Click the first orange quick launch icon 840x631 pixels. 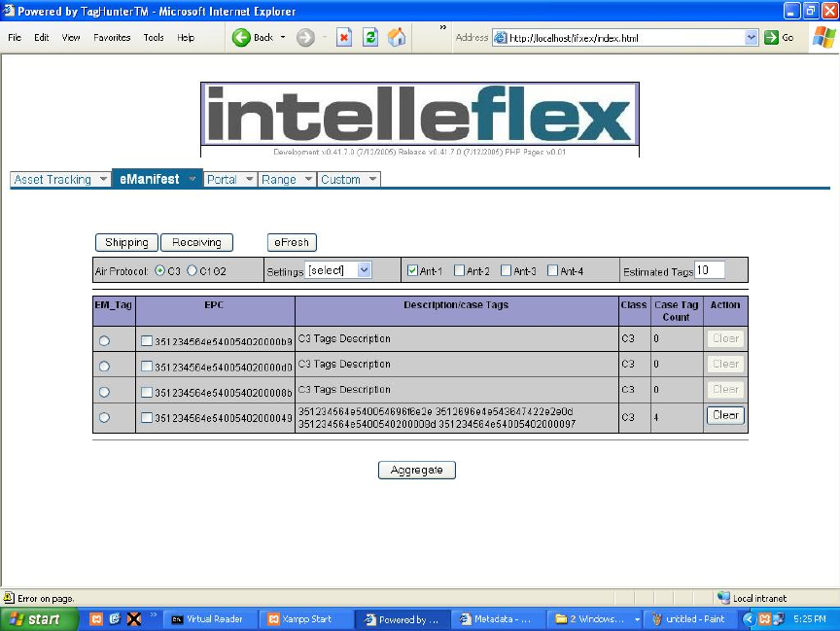[96, 619]
